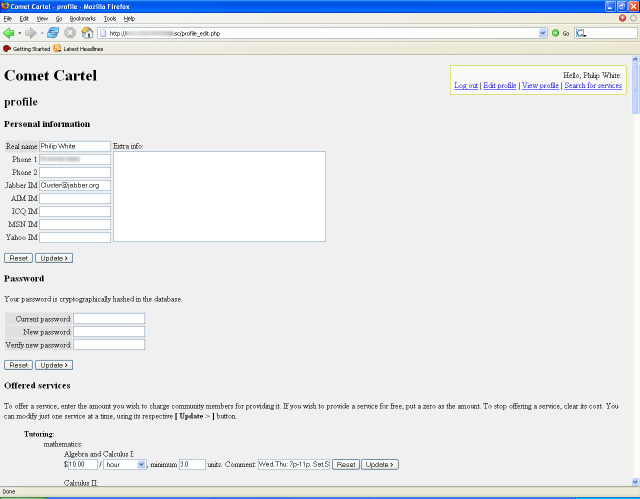Open the View menu
Viewport: 640px width, 499px height.
(42, 18)
